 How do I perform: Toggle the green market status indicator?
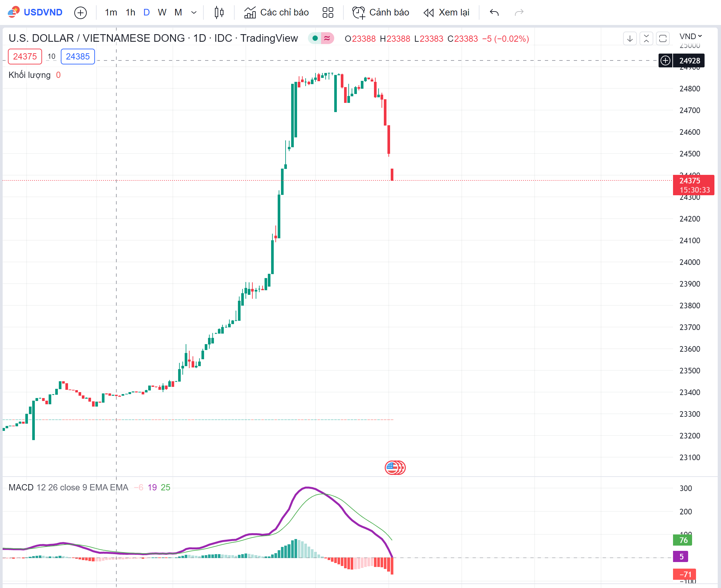[315, 38]
